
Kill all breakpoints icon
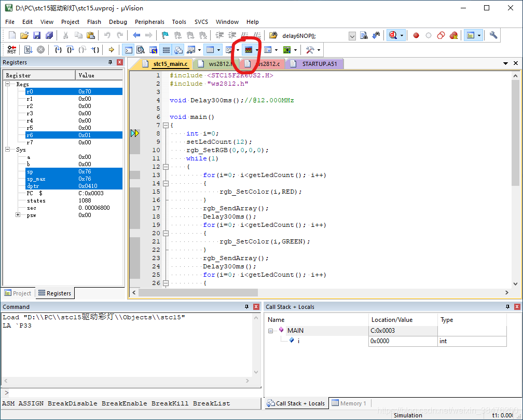453,35
